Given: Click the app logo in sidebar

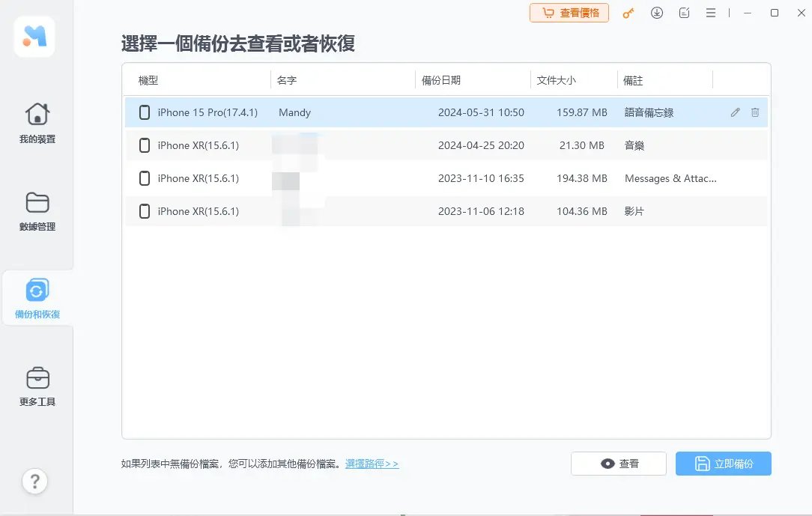Looking at the screenshot, I should point(34,37).
